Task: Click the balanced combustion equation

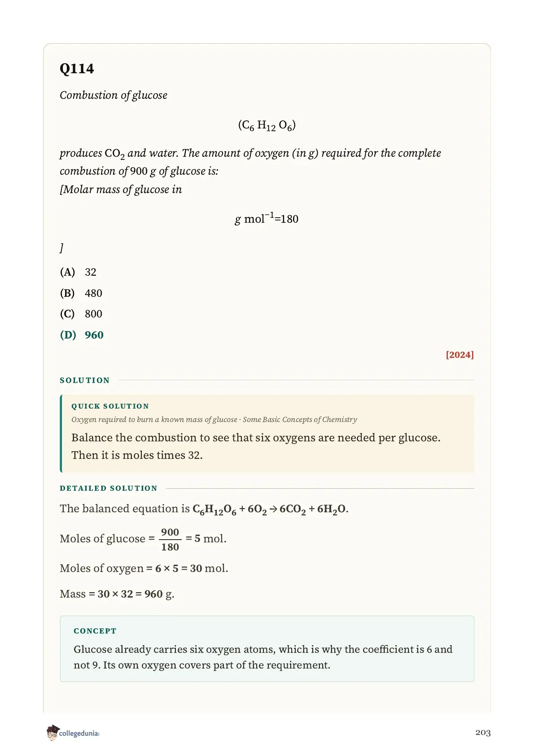Action: [271, 509]
